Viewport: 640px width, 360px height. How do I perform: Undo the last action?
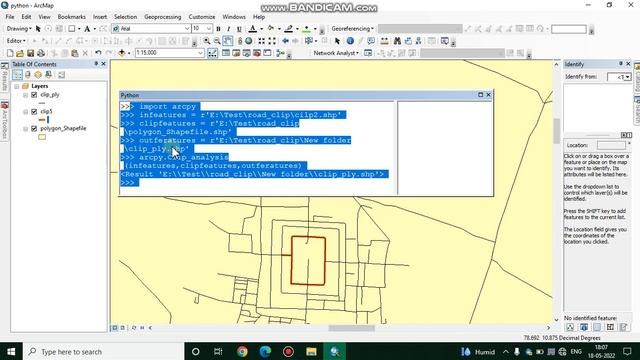click(98, 53)
